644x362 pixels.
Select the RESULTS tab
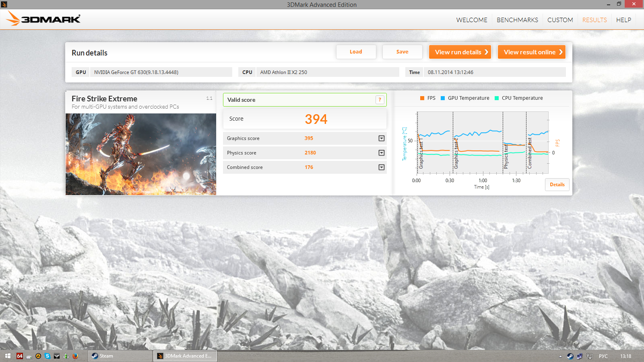pos(594,20)
